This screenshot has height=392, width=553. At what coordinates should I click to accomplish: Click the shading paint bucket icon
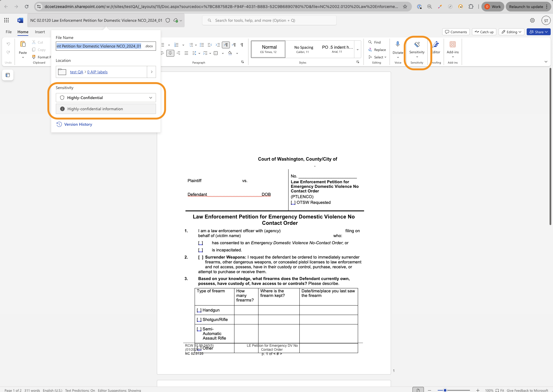(230, 53)
